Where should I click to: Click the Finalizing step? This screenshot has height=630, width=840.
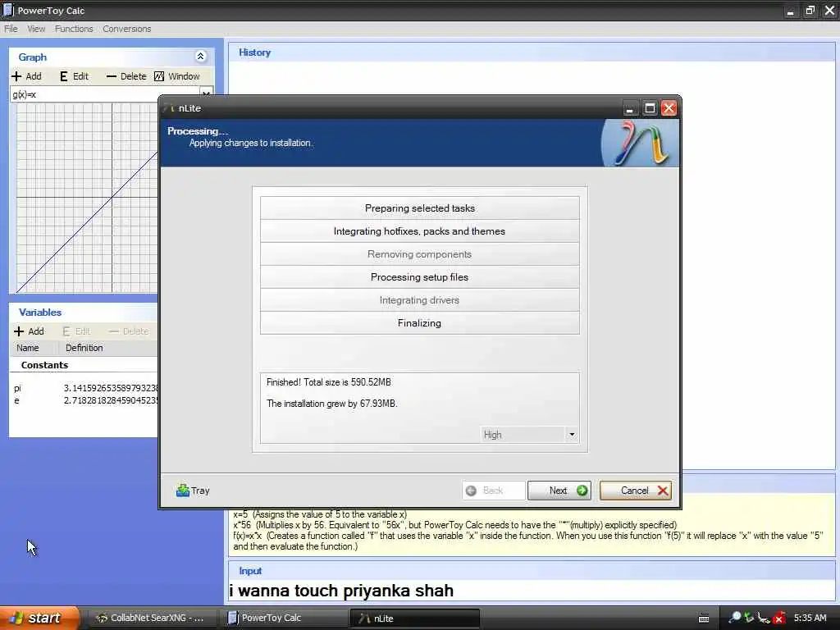pyautogui.click(x=419, y=323)
